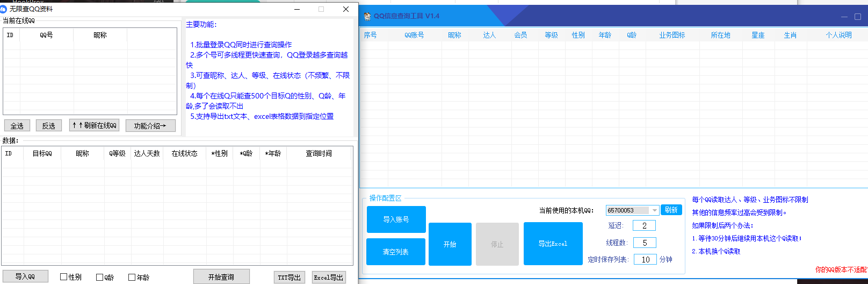
Task: Click the QQ penguin icon in title bar
Action: click(x=367, y=16)
